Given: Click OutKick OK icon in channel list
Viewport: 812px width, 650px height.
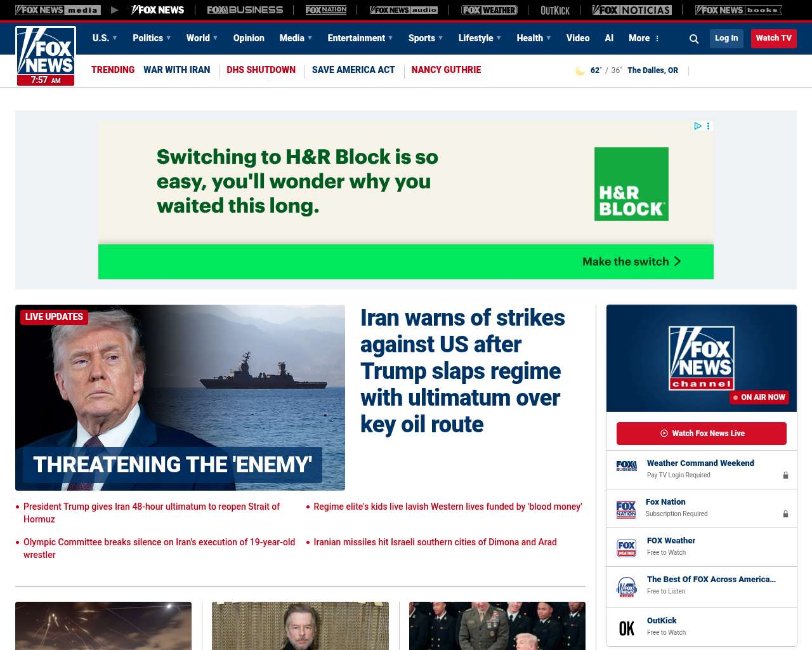Looking at the screenshot, I should point(627,628).
